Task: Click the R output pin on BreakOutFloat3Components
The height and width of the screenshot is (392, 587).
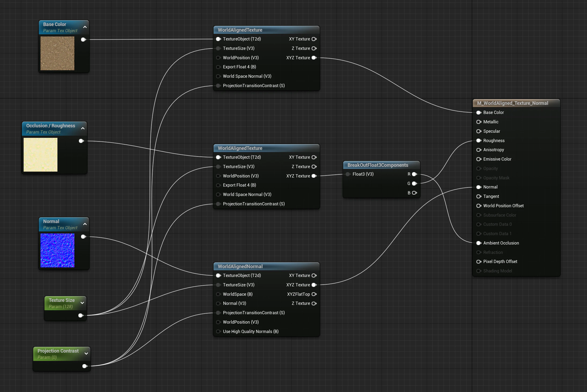Action: pyautogui.click(x=414, y=174)
